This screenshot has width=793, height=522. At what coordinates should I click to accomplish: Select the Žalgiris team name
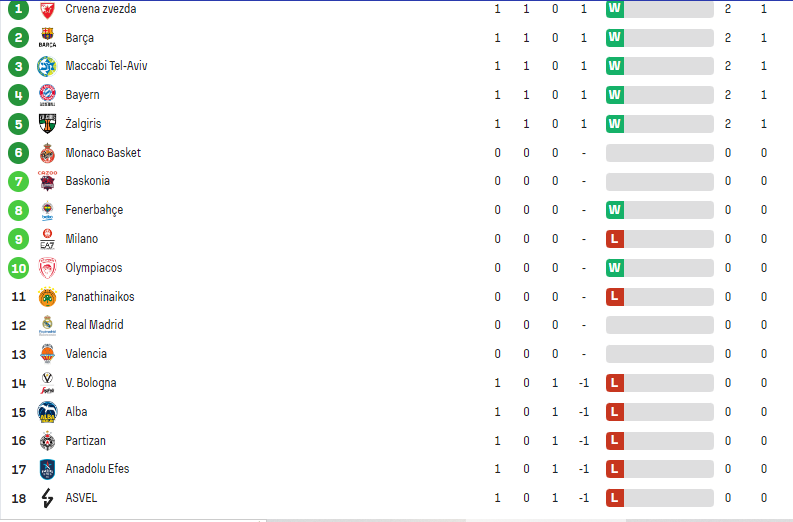pos(83,124)
